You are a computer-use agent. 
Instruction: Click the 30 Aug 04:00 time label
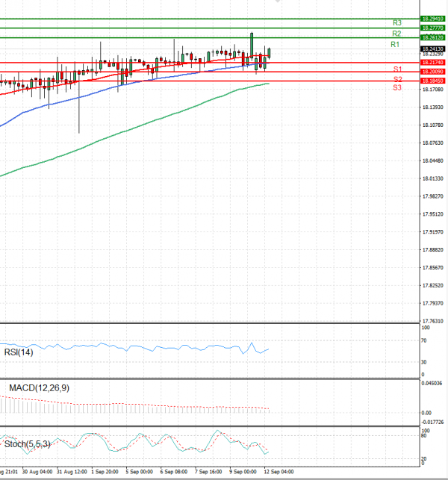point(37,472)
